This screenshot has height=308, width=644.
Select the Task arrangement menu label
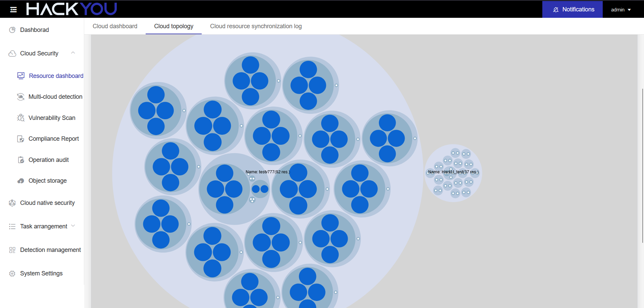coord(44,226)
